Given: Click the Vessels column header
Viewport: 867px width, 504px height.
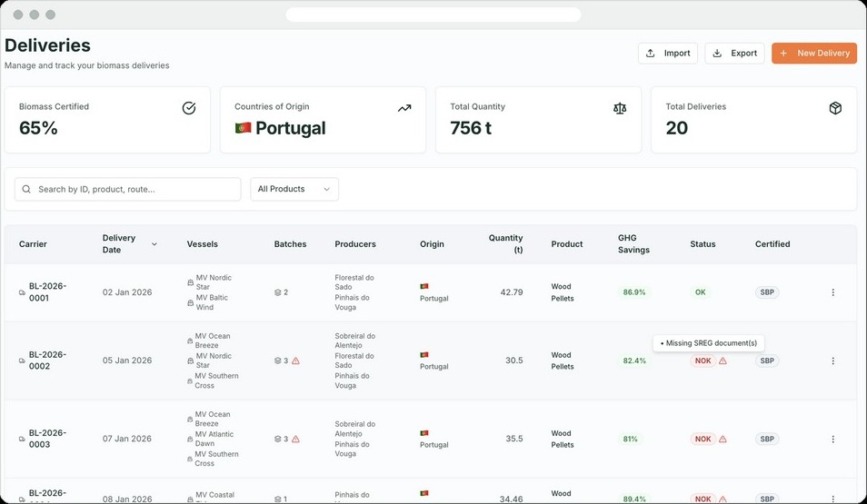Looking at the screenshot, I should point(203,243).
